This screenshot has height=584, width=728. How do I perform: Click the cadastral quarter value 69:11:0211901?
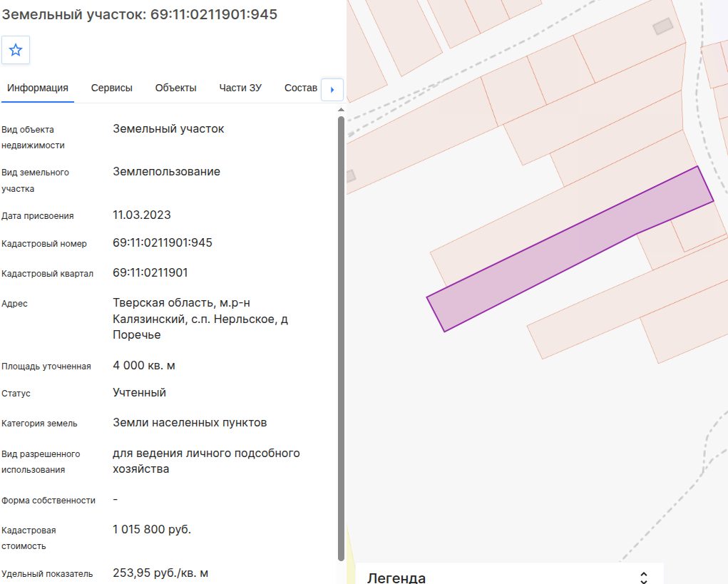click(150, 272)
